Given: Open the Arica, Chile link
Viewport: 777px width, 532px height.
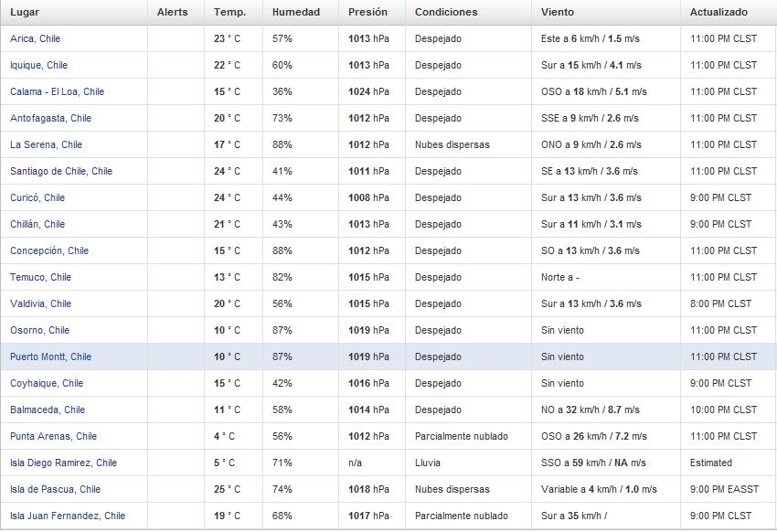Looking at the screenshot, I should (x=35, y=38).
